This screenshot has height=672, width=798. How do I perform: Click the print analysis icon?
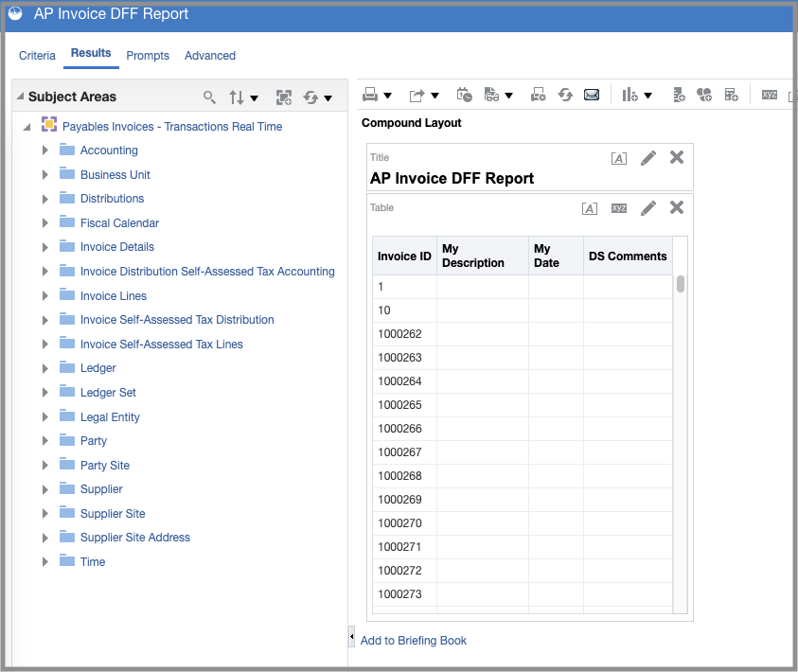point(370,95)
